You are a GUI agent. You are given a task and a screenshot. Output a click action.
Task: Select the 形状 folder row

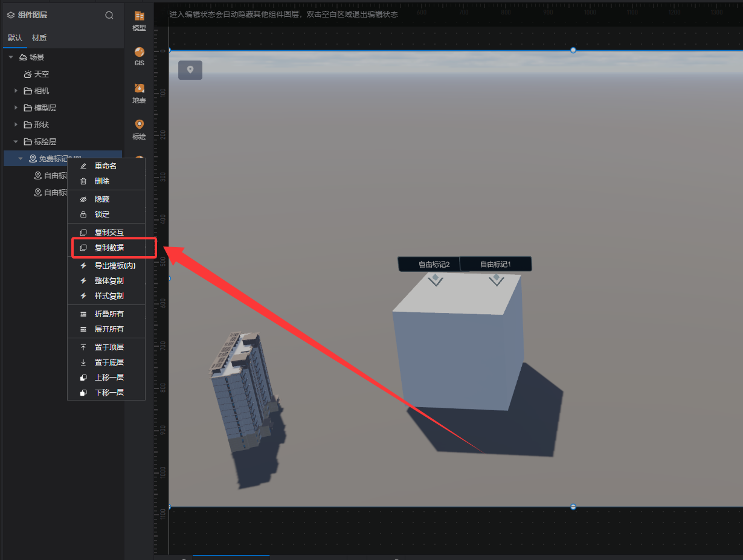click(x=63, y=124)
